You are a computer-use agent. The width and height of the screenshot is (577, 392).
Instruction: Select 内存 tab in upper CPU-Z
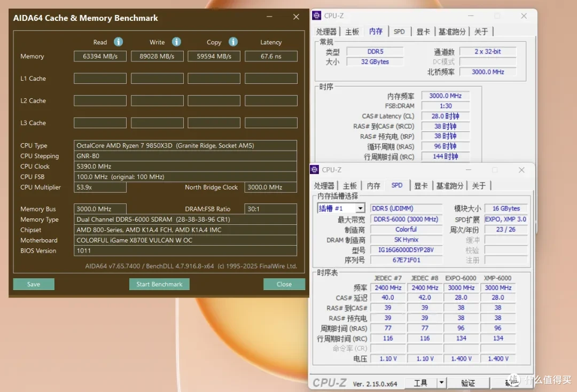pos(376,32)
